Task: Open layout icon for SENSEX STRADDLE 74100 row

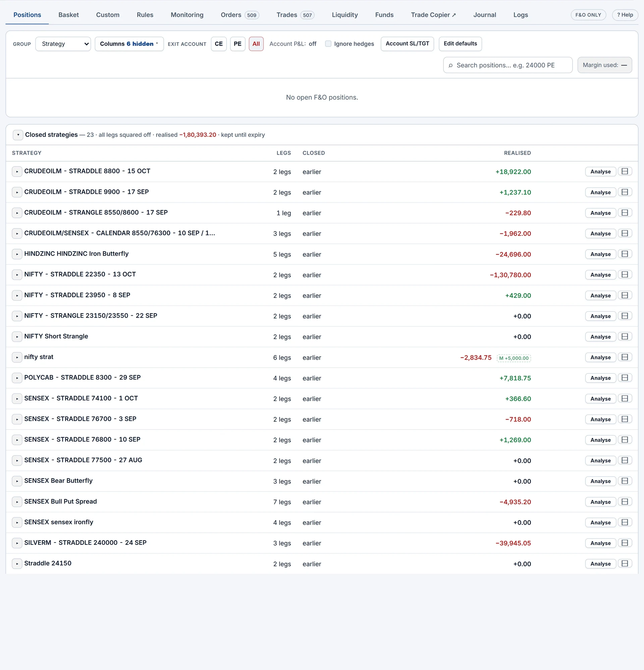Action: [625, 399]
